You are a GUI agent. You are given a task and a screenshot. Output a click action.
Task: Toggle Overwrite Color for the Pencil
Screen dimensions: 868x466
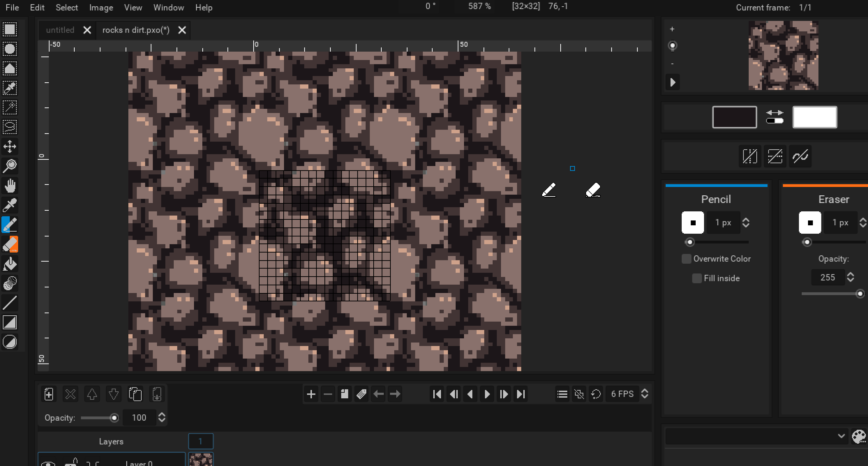pyautogui.click(x=686, y=258)
